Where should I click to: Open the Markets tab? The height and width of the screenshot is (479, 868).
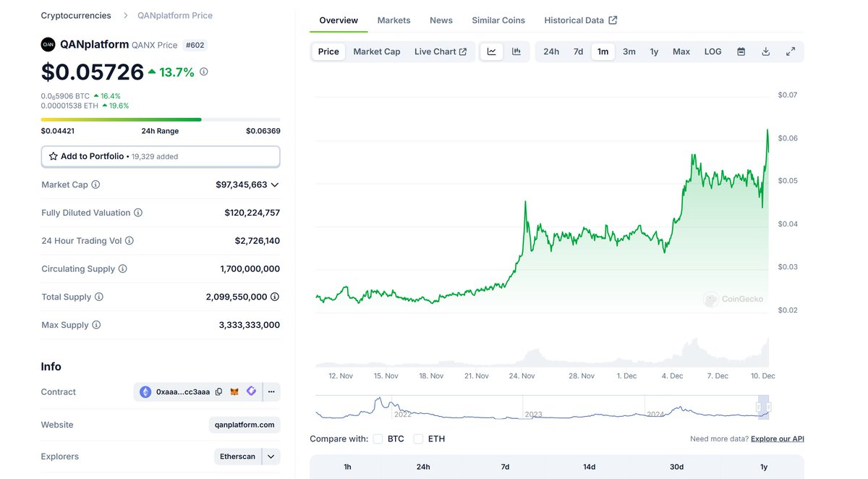pos(393,20)
